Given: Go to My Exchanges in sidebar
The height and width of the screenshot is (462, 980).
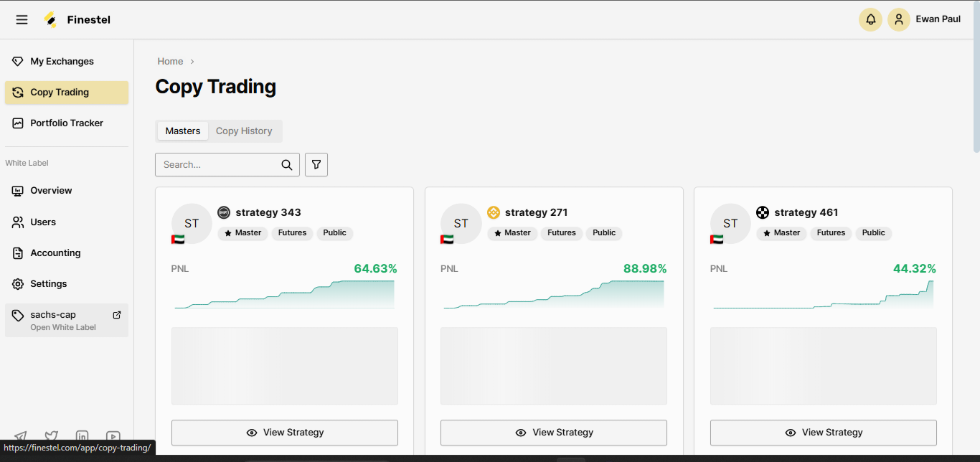Looking at the screenshot, I should (62, 62).
